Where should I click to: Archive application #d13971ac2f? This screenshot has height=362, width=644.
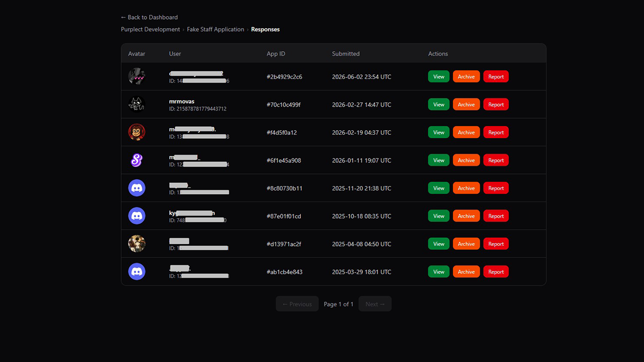coord(466,244)
